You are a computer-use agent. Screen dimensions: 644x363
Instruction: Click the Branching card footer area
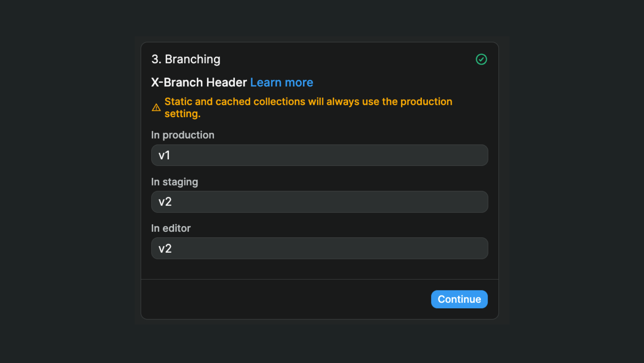pyautogui.click(x=275, y=299)
